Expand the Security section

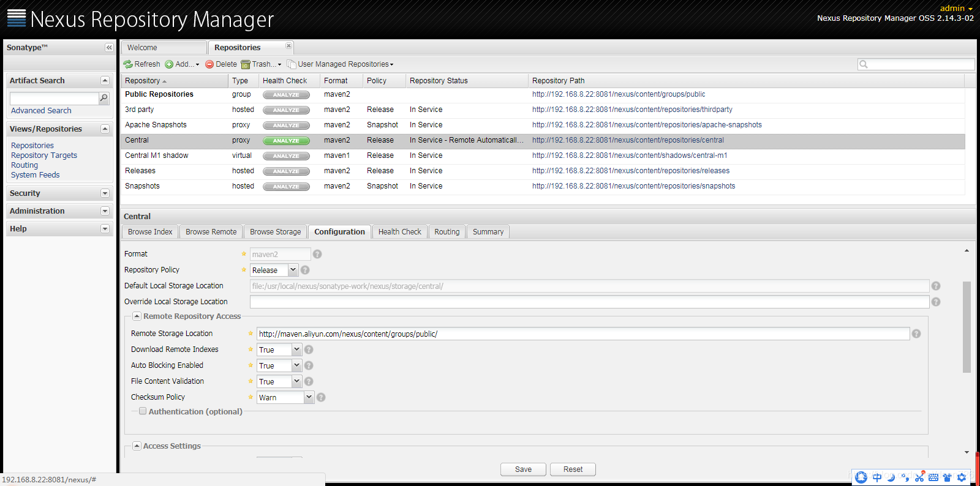(x=105, y=193)
